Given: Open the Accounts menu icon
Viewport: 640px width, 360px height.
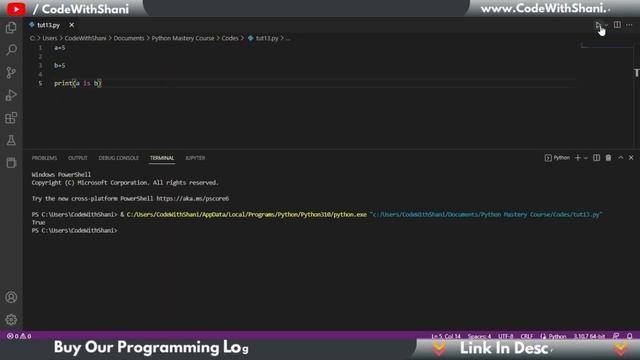Looking at the screenshot, I should coord(11,297).
